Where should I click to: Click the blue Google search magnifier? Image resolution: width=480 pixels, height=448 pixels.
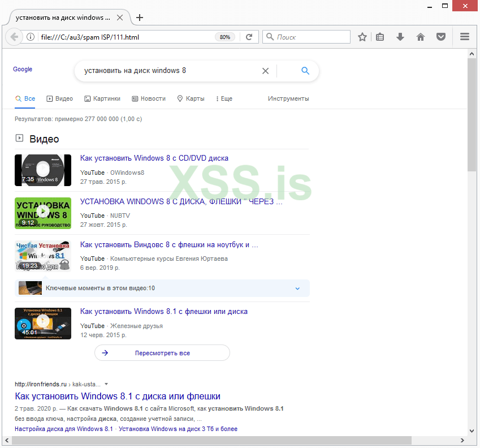pos(305,71)
